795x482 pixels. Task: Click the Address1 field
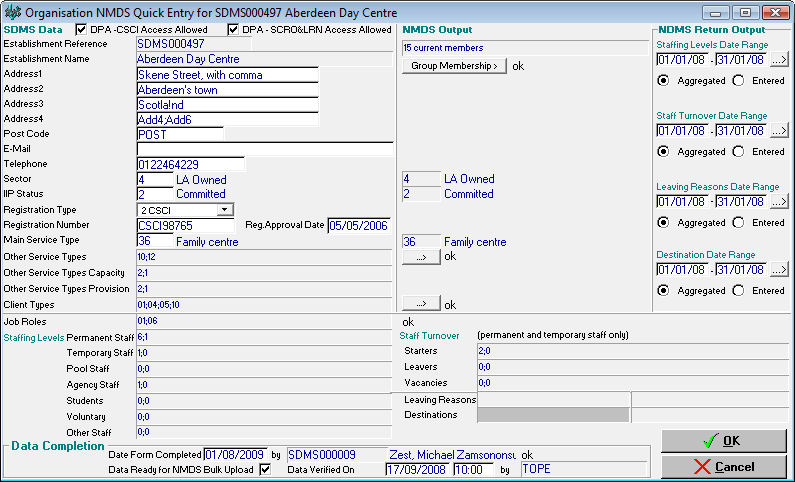click(x=228, y=75)
